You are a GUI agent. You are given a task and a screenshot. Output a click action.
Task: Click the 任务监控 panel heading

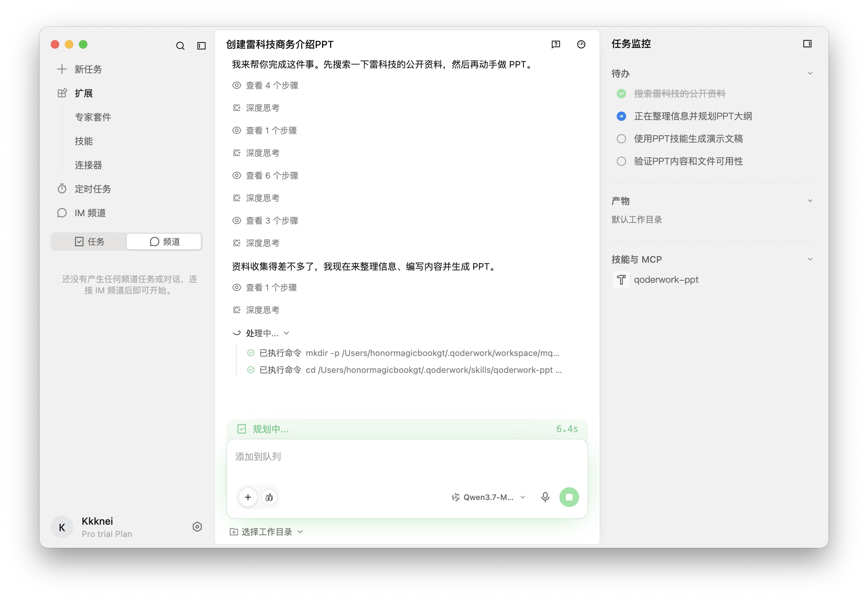point(631,44)
